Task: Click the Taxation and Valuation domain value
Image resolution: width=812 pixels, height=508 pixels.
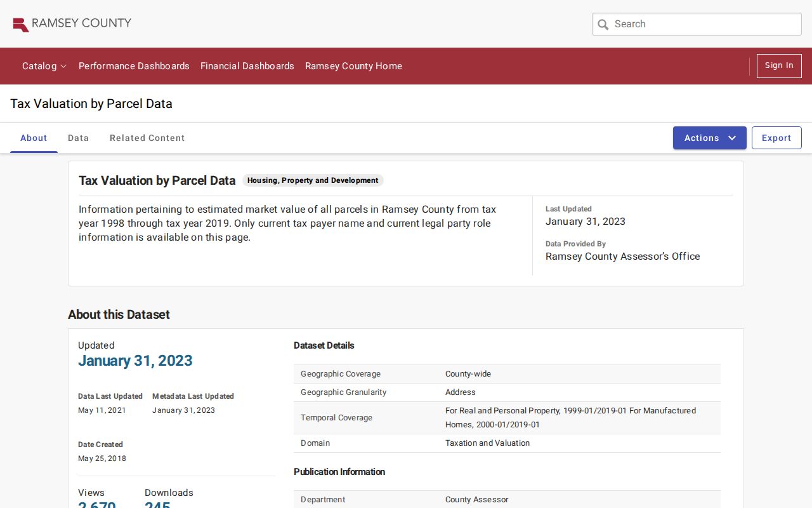Action: (487, 443)
